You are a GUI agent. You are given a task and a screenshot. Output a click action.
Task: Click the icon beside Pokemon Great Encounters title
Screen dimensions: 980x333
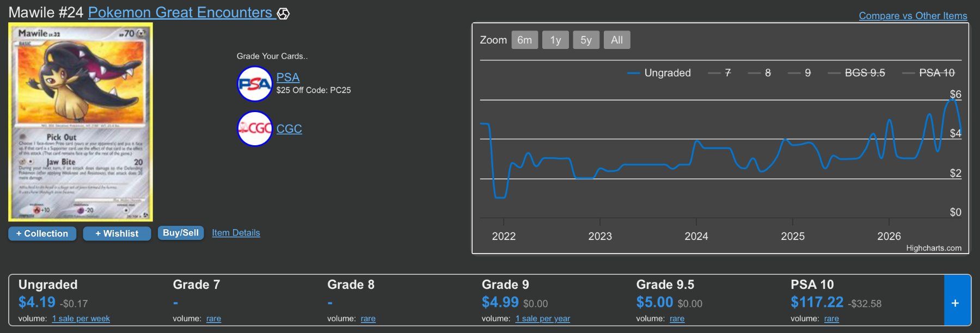coord(283,14)
